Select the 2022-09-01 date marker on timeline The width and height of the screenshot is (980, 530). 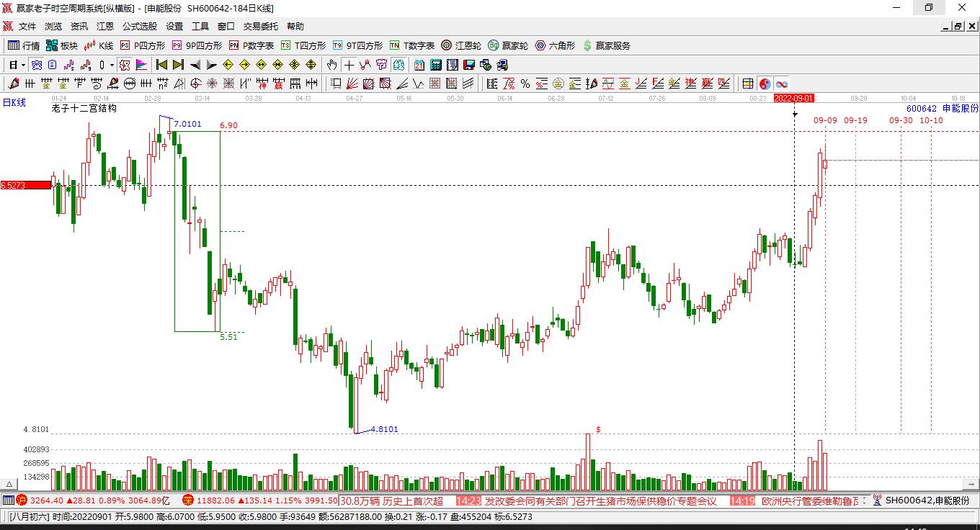(794, 98)
